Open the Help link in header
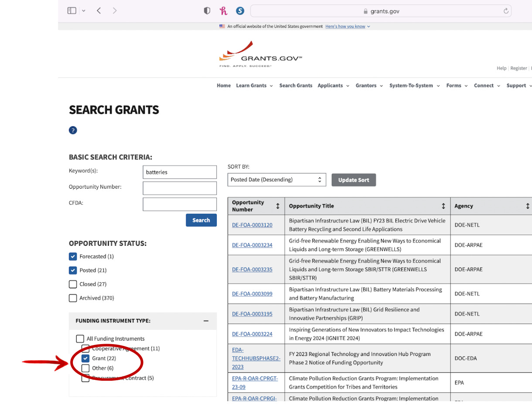Image resolution: width=532 pixels, height=406 pixels. pos(501,68)
